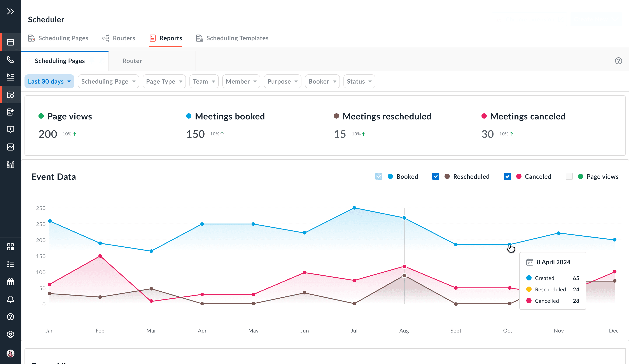Enable the Page views series checkbox
This screenshot has width=630, height=364.
click(569, 177)
